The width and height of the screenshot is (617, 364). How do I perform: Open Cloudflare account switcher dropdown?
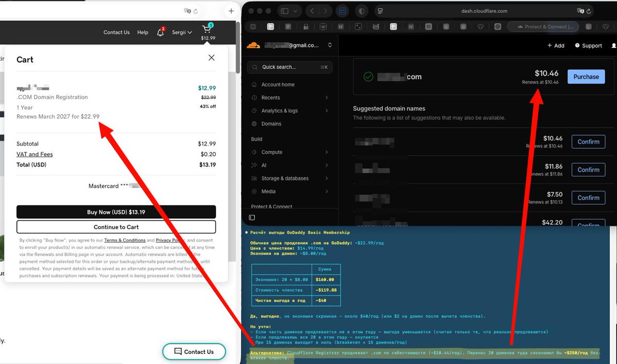[330, 45]
